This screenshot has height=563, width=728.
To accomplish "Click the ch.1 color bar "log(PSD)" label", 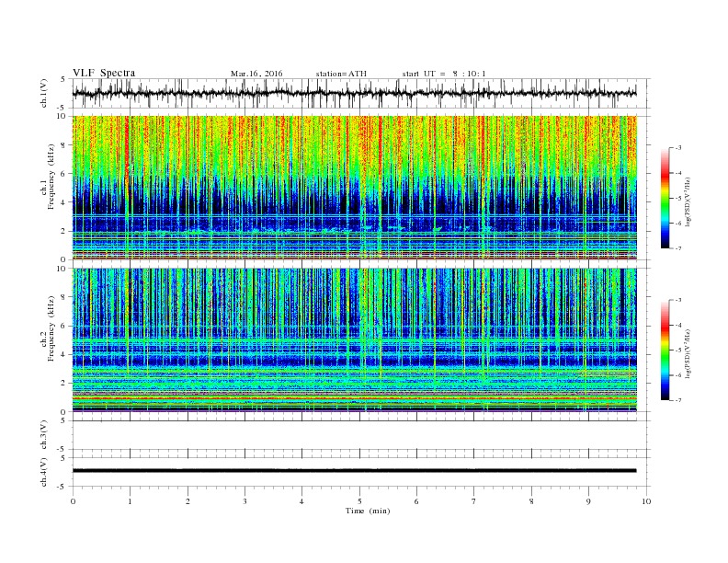I will point(688,202).
